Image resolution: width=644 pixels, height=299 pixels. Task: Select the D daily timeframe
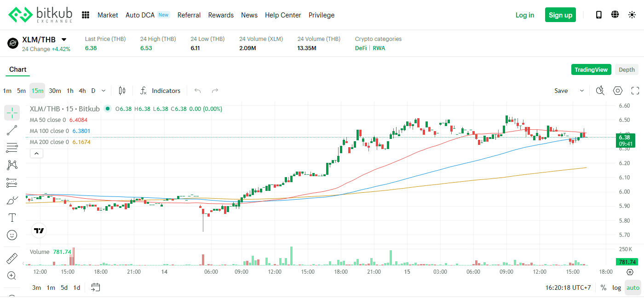point(93,91)
